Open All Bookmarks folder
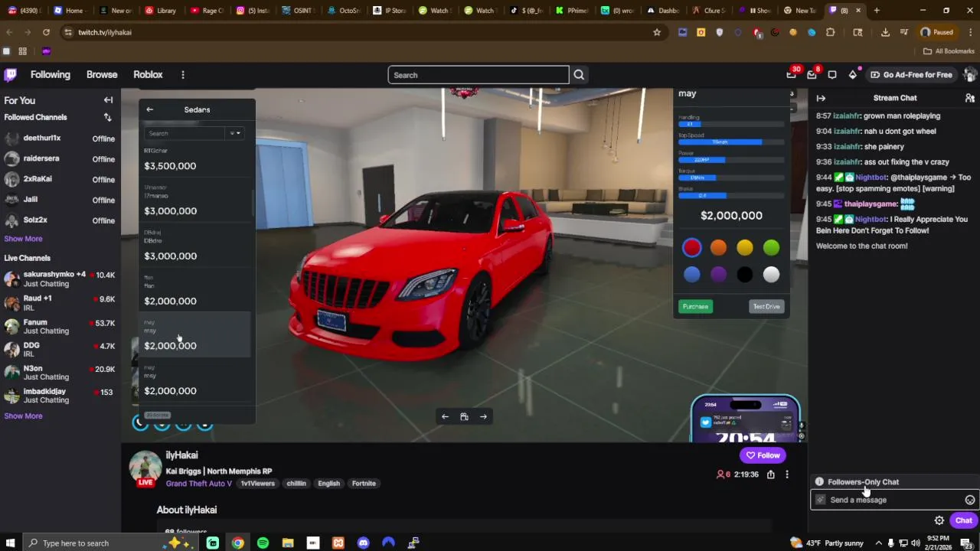Screen dimensions: 980x551 949,51
